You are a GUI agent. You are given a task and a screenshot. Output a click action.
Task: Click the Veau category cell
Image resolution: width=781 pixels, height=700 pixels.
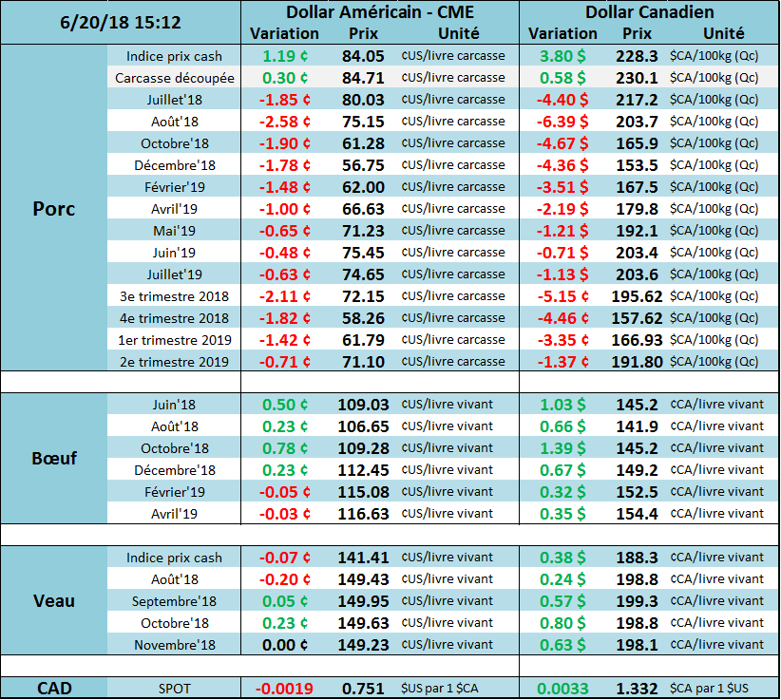tap(54, 600)
